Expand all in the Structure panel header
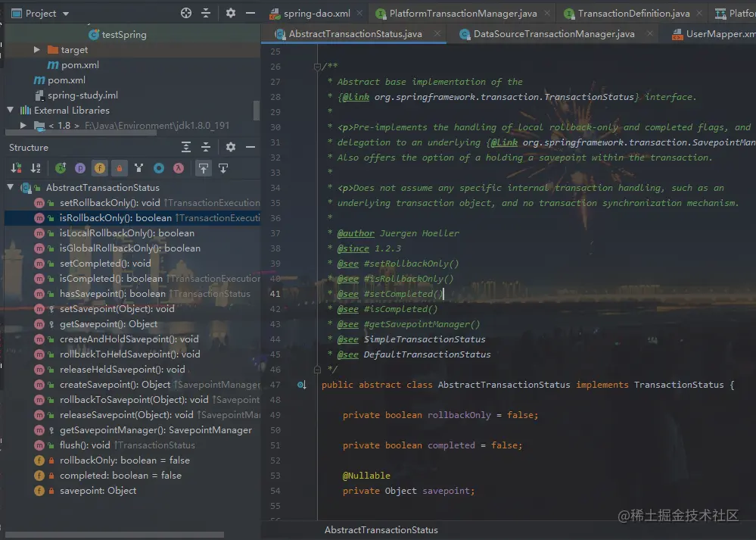 tap(186, 147)
